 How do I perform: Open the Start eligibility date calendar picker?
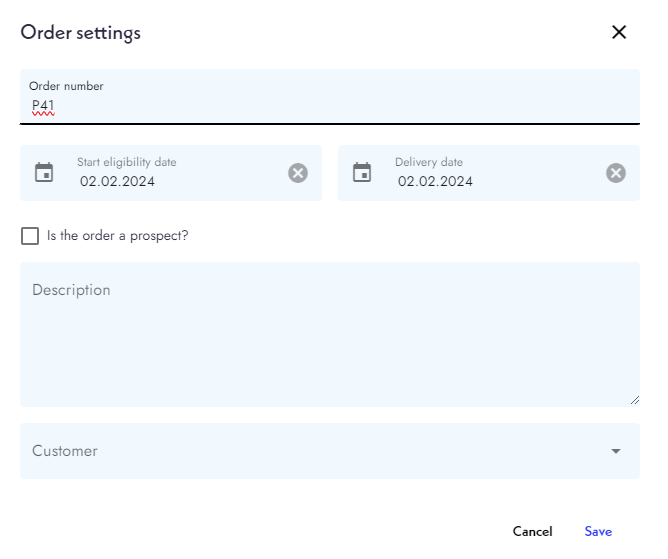pyautogui.click(x=44, y=172)
